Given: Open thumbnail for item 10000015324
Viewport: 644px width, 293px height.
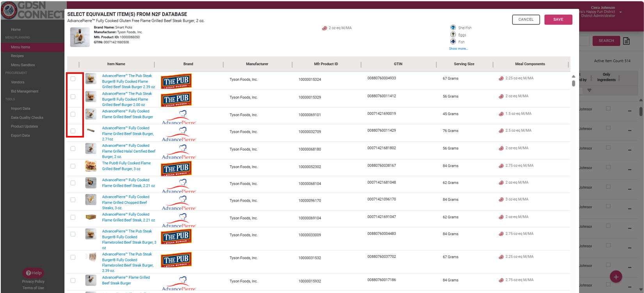Looking at the screenshot, I should point(91,79).
